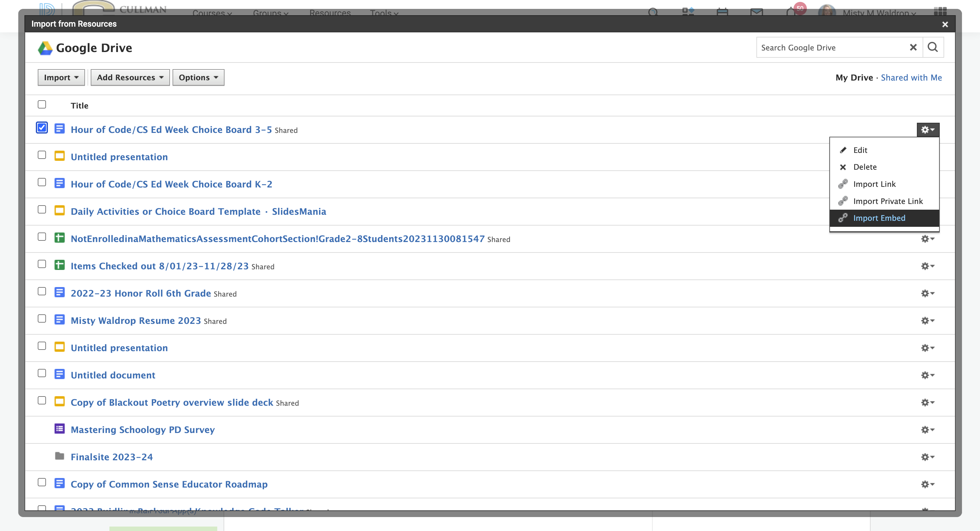980x531 pixels.
Task: Open gear menu for Untitled document row
Action: coord(927,376)
